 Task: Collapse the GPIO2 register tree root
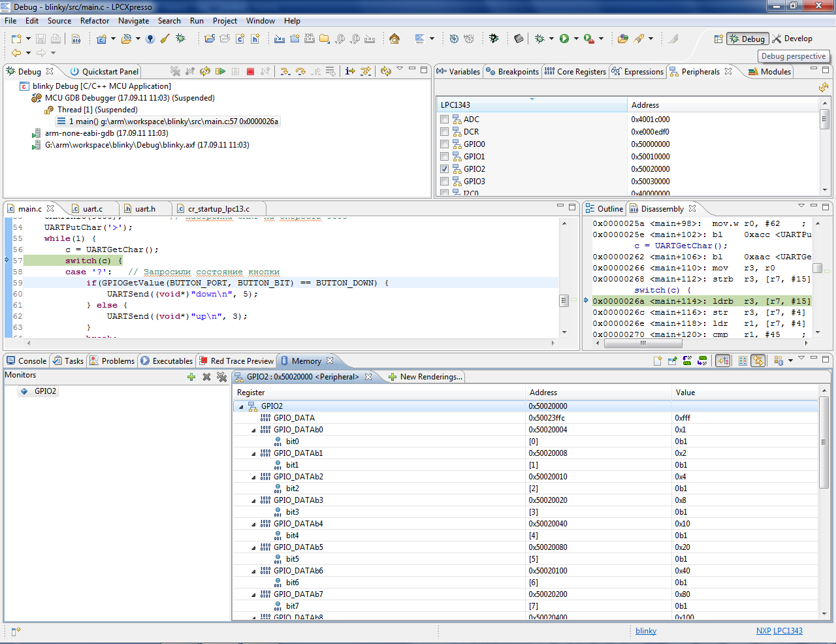(x=241, y=406)
